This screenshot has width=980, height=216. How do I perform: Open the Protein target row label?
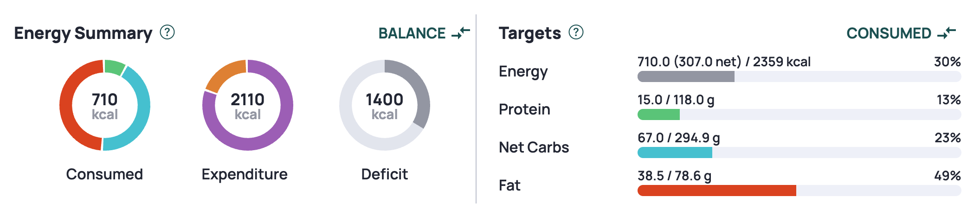click(x=524, y=109)
